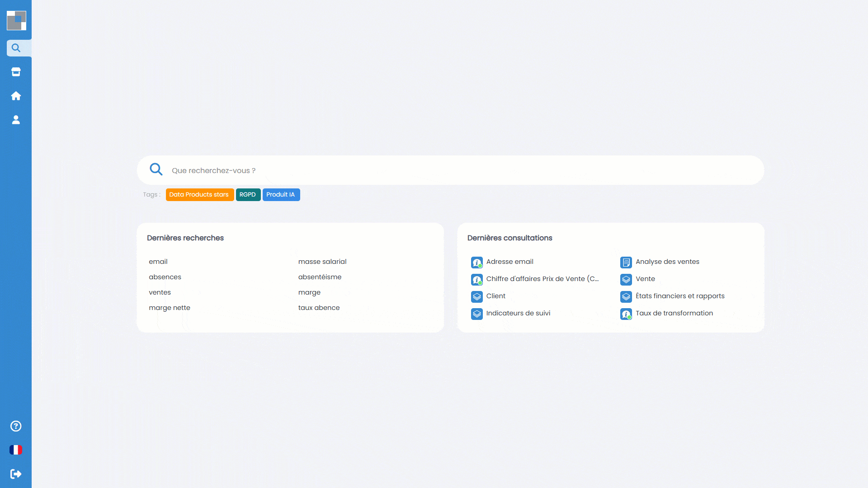
Task: Rerun the recent search 'masse salarial'
Action: point(322,262)
